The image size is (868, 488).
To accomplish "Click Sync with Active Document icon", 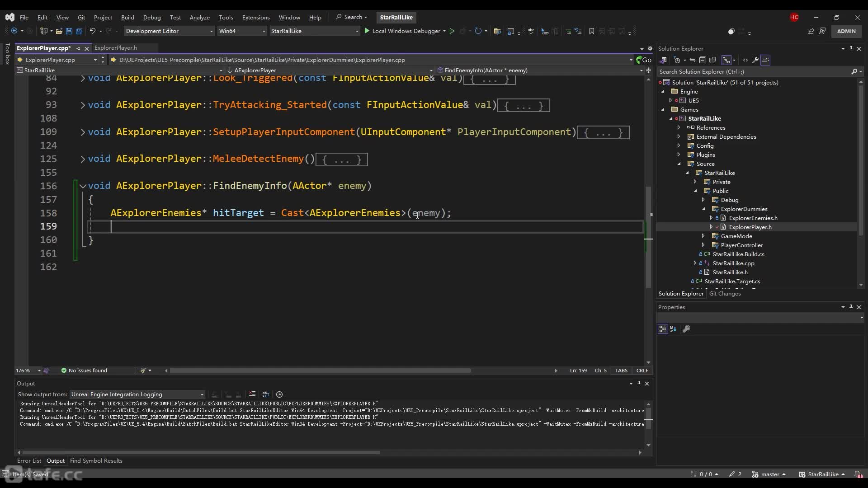I will click(692, 60).
